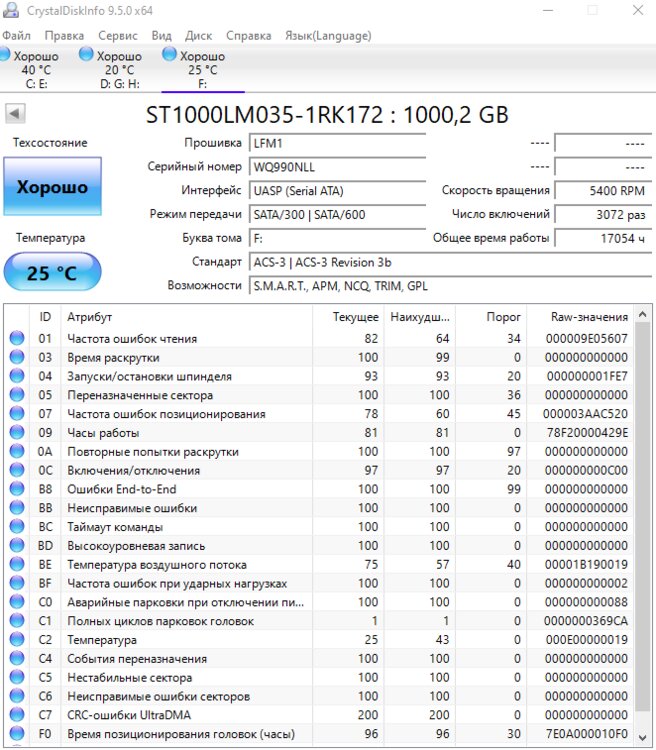Click the Серийный номер field
656x750 pixels.
(x=323, y=167)
